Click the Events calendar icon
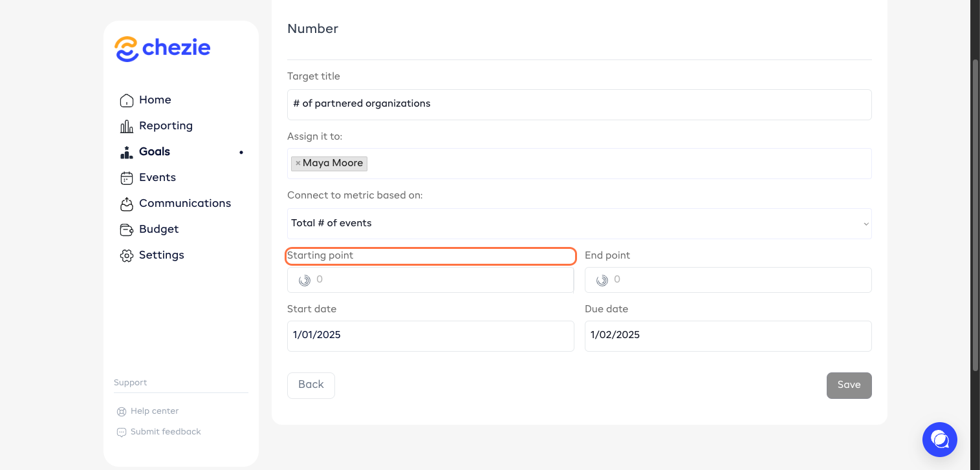This screenshot has width=980, height=470. tap(127, 178)
